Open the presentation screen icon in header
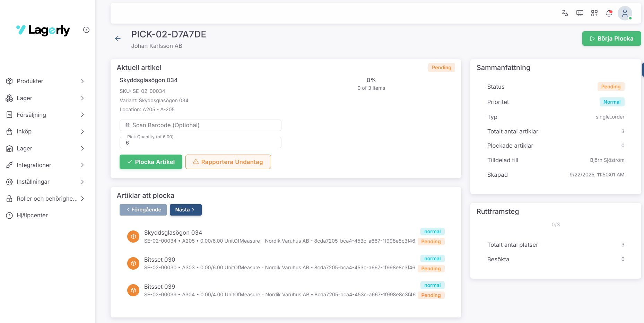The width and height of the screenshot is (644, 323). 580,13
